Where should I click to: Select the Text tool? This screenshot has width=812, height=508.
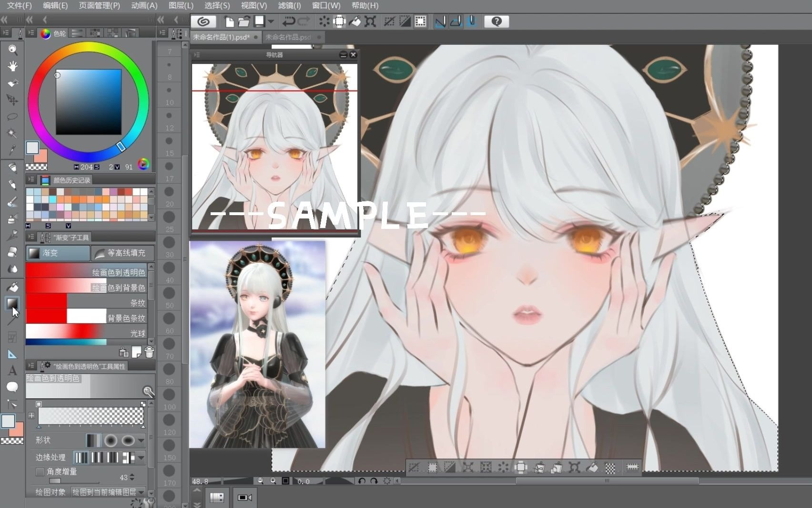click(13, 370)
